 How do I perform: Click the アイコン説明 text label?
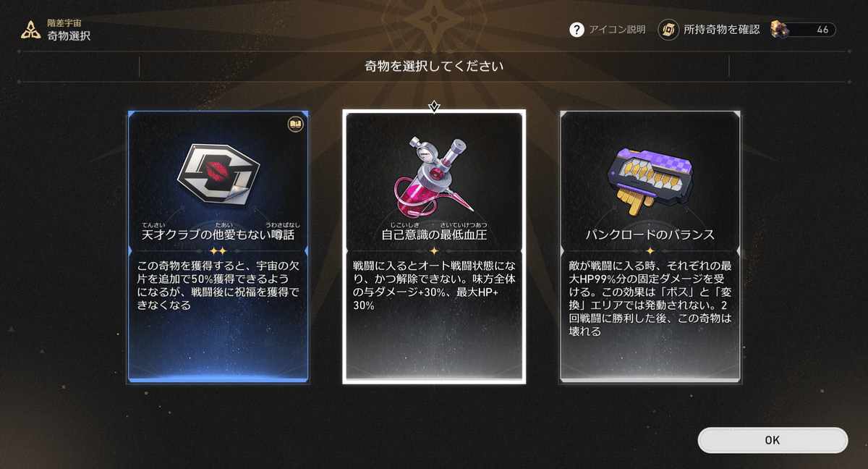[x=616, y=30]
